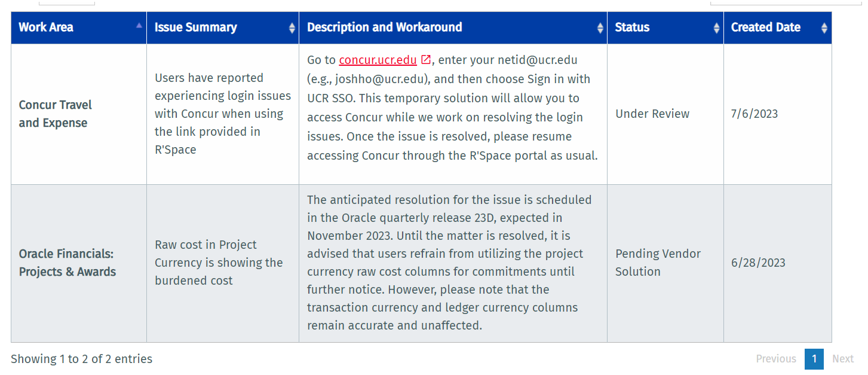The height and width of the screenshot is (375, 868).
Task: Click the sort arrow in Work Area header
Action: tap(139, 26)
